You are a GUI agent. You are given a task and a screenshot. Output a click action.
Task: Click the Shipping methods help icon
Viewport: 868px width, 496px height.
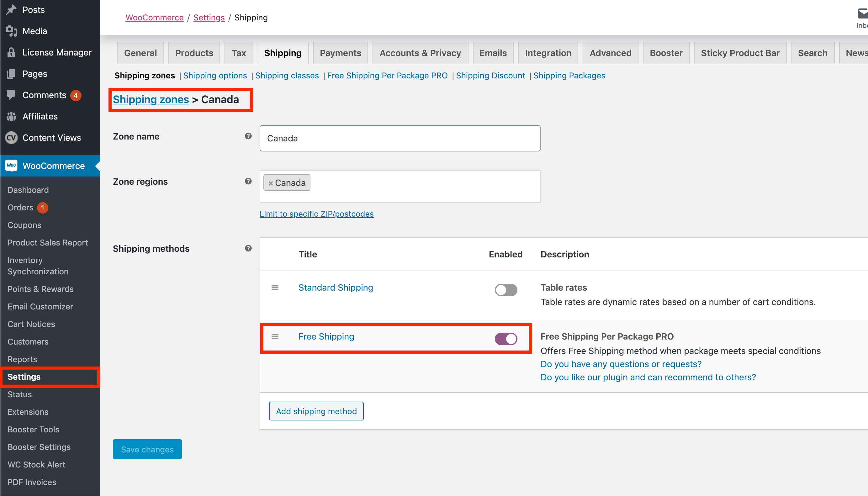(x=248, y=248)
